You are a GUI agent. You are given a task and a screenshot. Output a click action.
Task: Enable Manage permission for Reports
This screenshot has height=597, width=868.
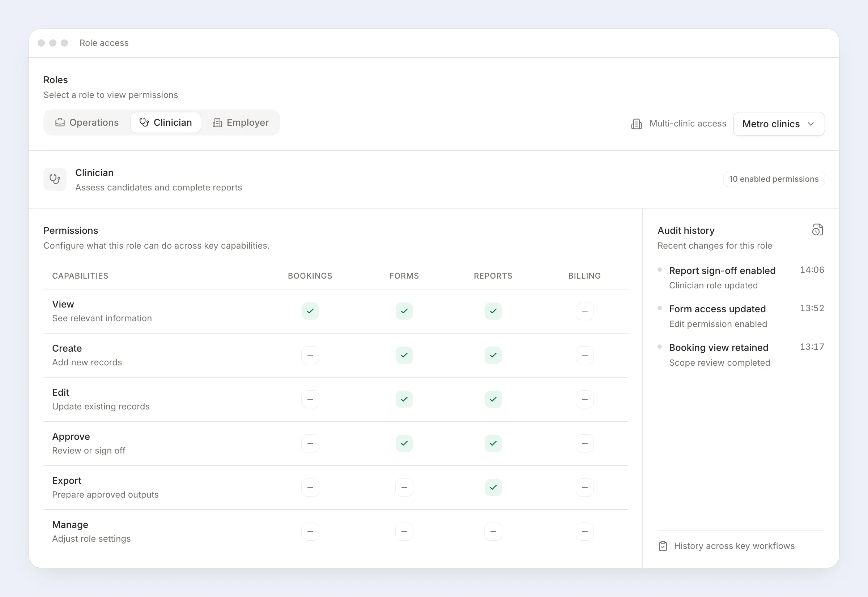coord(493,532)
